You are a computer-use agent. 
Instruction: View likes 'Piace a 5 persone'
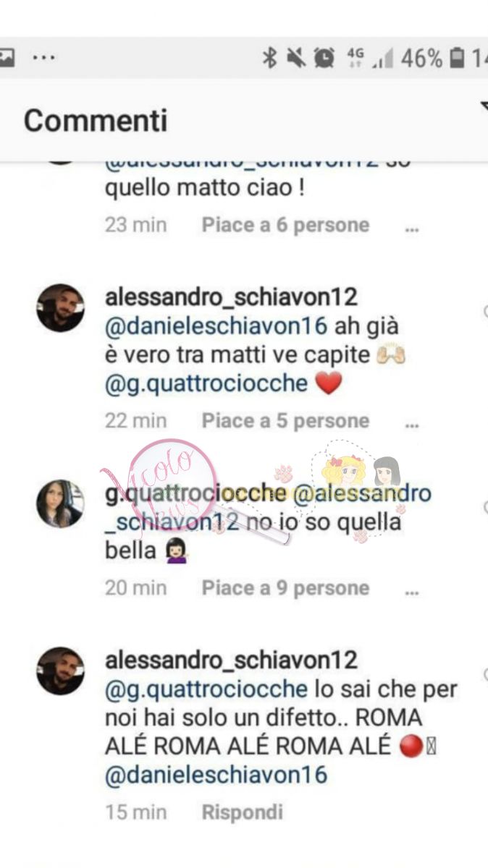tap(285, 420)
